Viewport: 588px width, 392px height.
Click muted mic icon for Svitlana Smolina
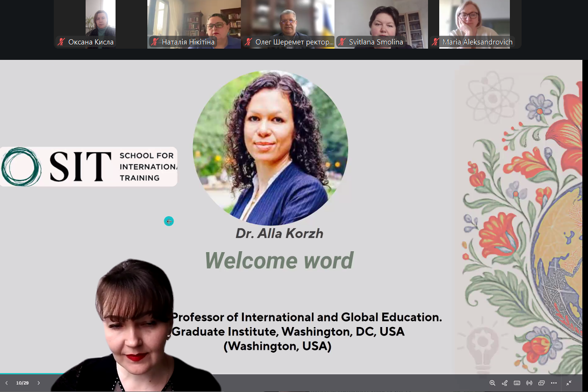342,42
